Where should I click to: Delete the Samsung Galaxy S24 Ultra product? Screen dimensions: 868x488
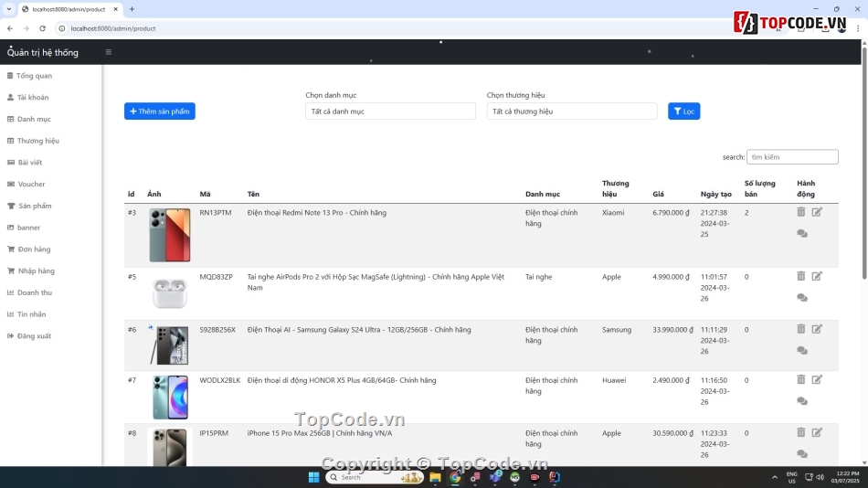(801, 328)
